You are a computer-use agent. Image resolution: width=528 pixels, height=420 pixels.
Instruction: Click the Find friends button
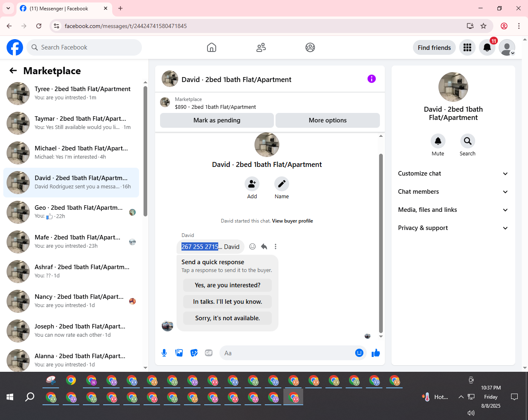click(x=434, y=47)
